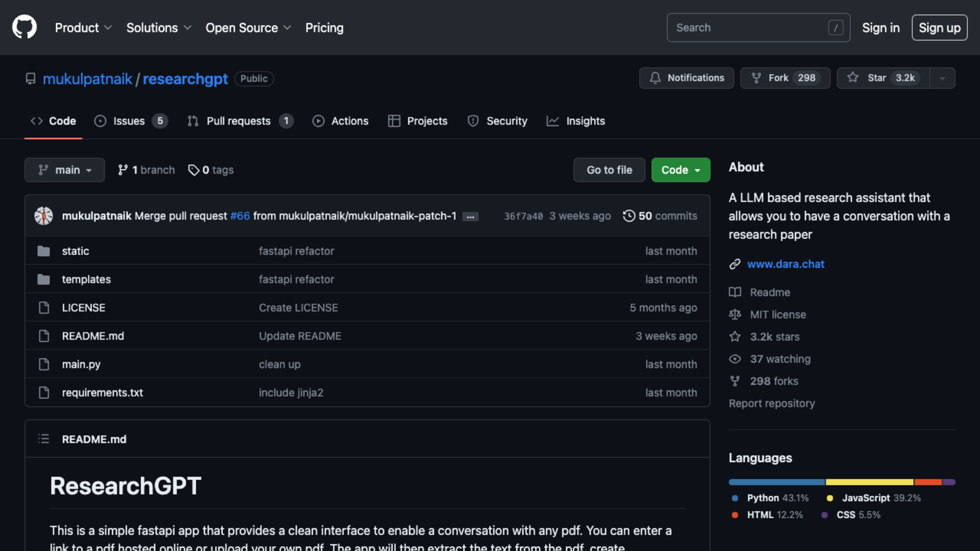The image size is (980, 551).
Task: Open the Code tab
Action: coord(53,121)
